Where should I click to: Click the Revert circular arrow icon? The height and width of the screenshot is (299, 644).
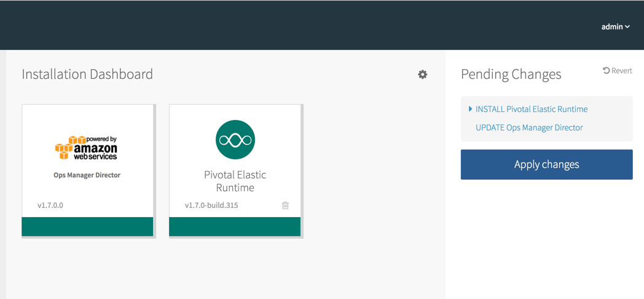point(606,71)
